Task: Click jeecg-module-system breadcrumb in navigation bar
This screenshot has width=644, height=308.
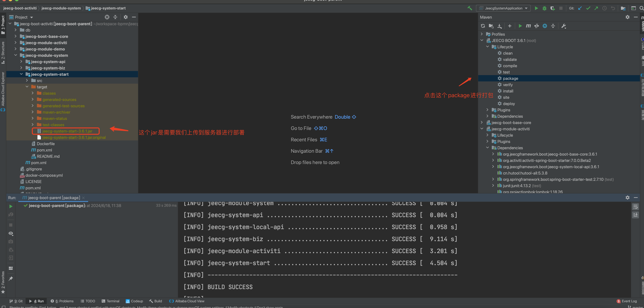Action: [61, 8]
